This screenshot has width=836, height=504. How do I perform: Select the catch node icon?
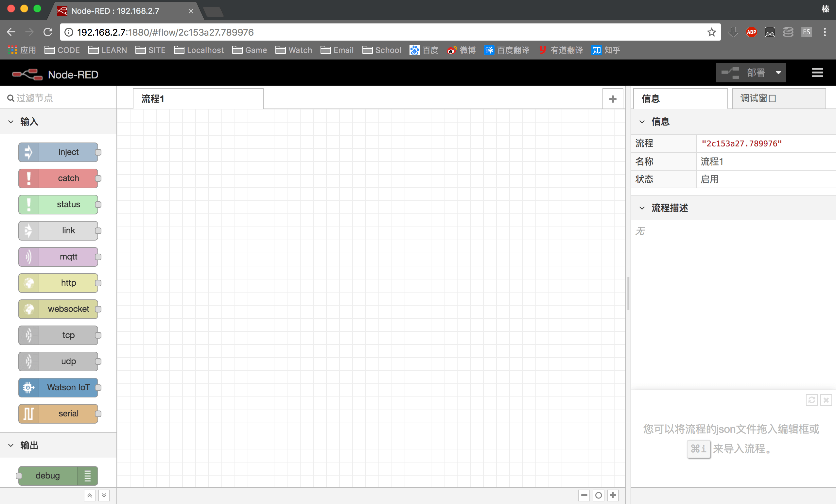[29, 178]
